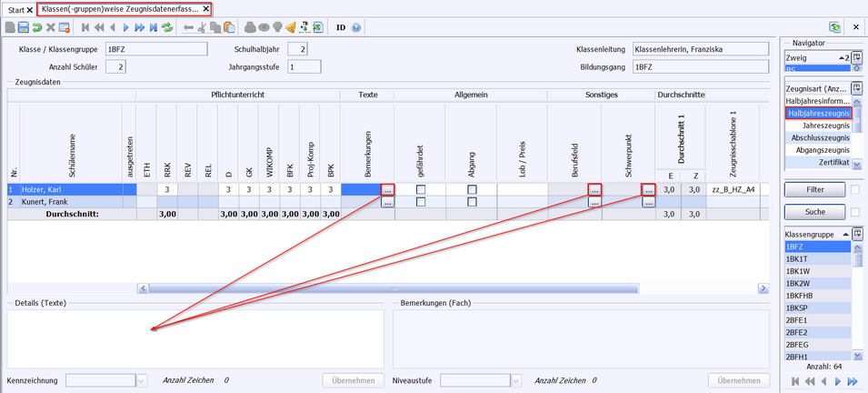Click the paste clipboard icon

pos(227,27)
